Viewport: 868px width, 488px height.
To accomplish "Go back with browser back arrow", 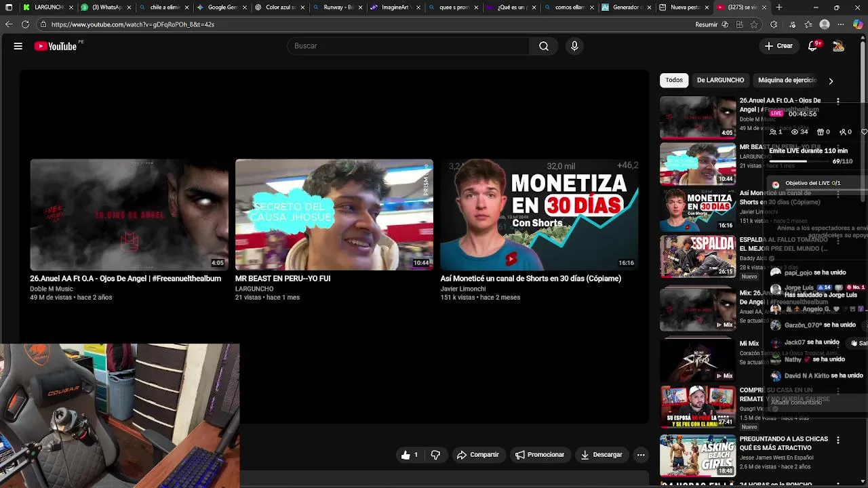I will click(9, 24).
